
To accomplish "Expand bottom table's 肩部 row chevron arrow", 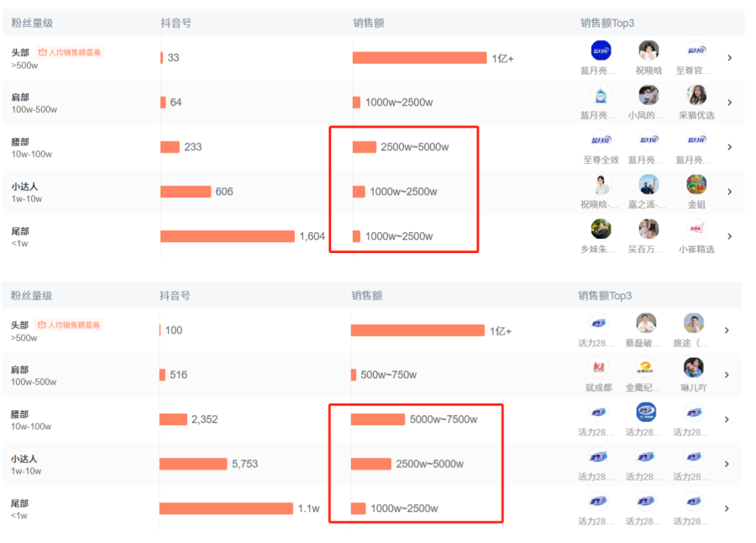I will (x=727, y=375).
